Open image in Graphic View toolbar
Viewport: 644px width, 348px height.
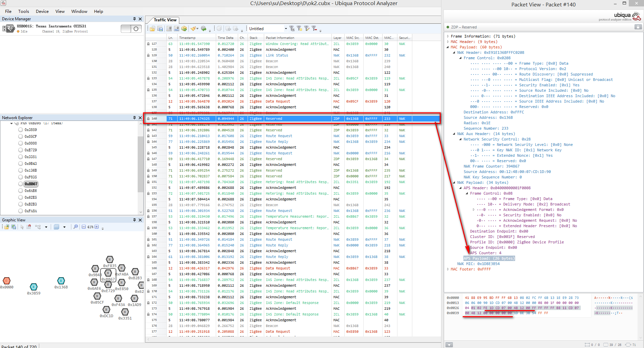[x=7, y=227]
